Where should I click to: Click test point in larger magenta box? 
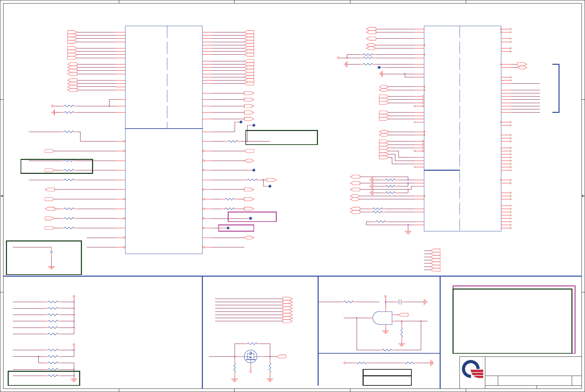250,218
